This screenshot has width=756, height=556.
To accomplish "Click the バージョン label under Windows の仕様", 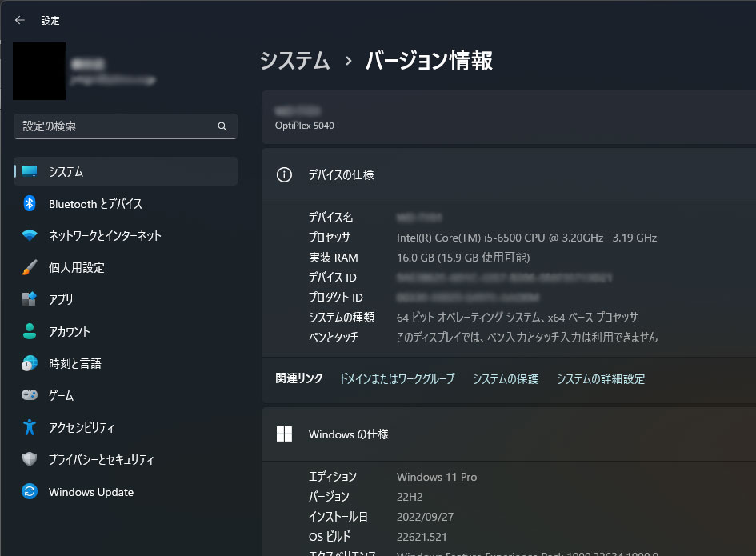I will point(329,497).
